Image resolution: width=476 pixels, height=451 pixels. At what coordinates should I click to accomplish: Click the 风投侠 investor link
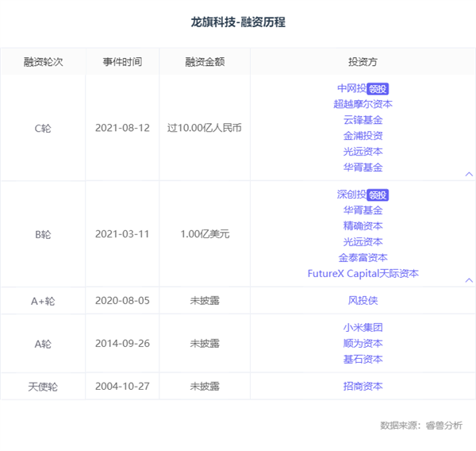pos(363,301)
